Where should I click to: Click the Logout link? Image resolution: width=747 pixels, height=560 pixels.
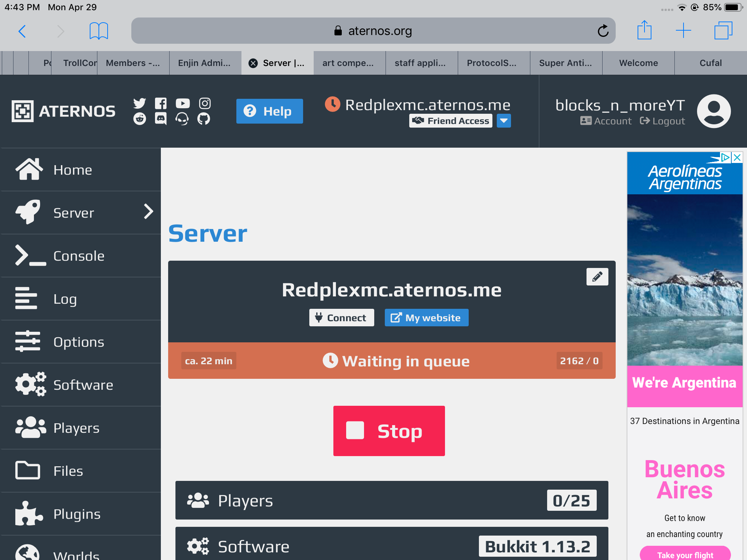pos(662,121)
